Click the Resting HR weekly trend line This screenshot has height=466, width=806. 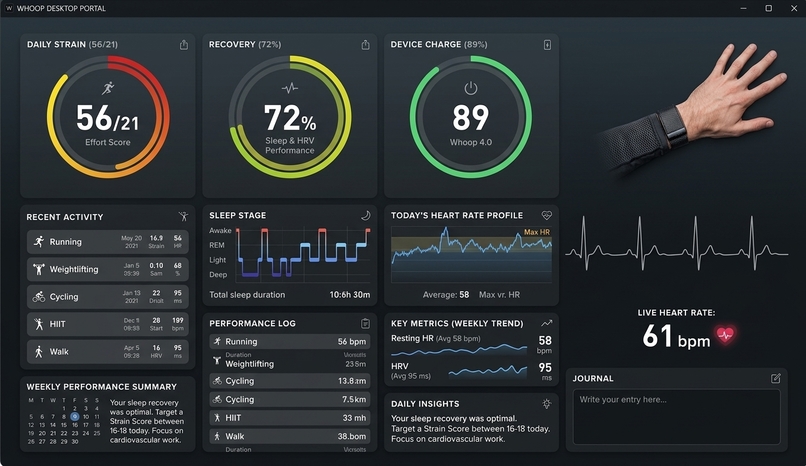[459, 350]
